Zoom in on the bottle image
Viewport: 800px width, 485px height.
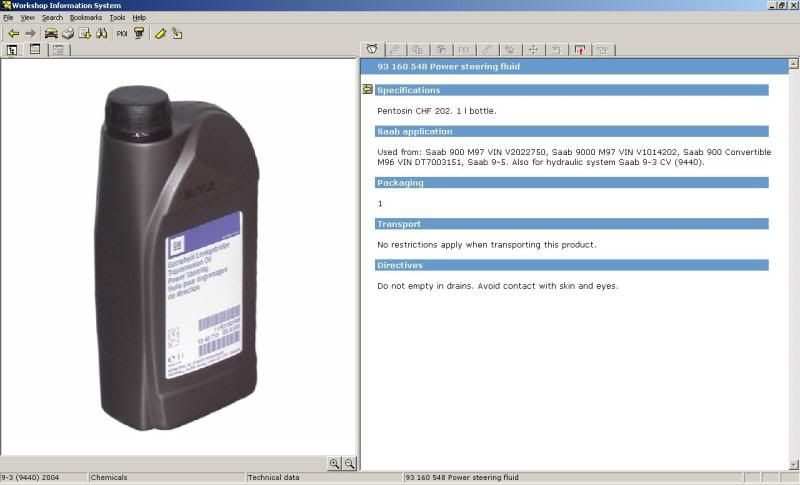(334, 463)
